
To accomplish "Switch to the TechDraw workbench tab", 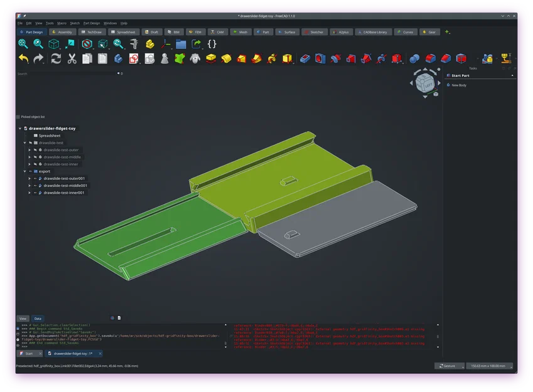I will point(92,32).
